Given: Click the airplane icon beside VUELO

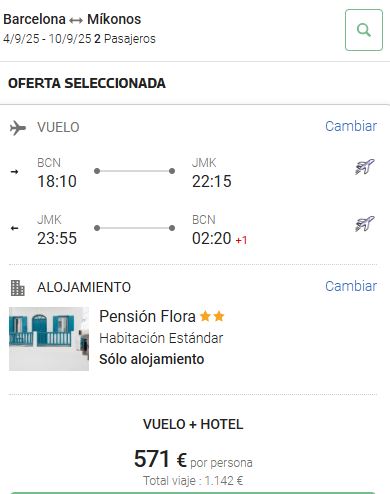Looking at the screenshot, I should [18, 128].
